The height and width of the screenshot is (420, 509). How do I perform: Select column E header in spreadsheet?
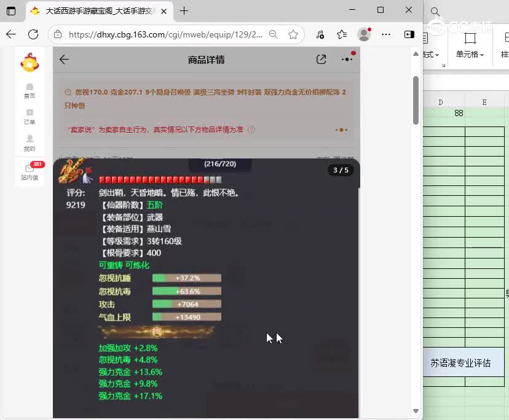484,102
